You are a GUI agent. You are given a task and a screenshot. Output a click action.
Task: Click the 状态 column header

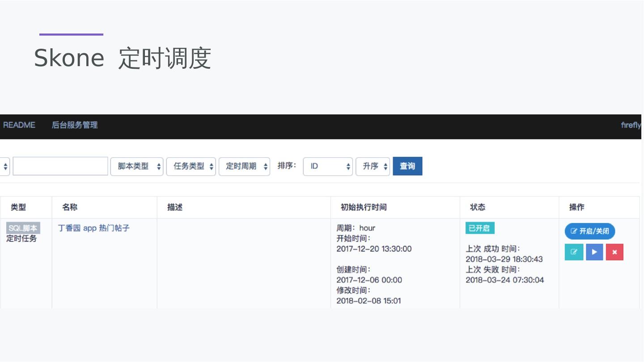[478, 207]
